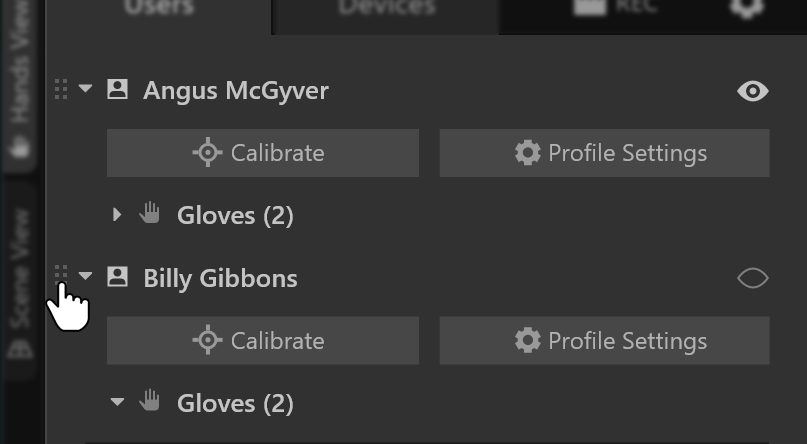Calibrate Angus McGyver's gloves
Screen dimensions: 807x444
[x=262, y=153]
